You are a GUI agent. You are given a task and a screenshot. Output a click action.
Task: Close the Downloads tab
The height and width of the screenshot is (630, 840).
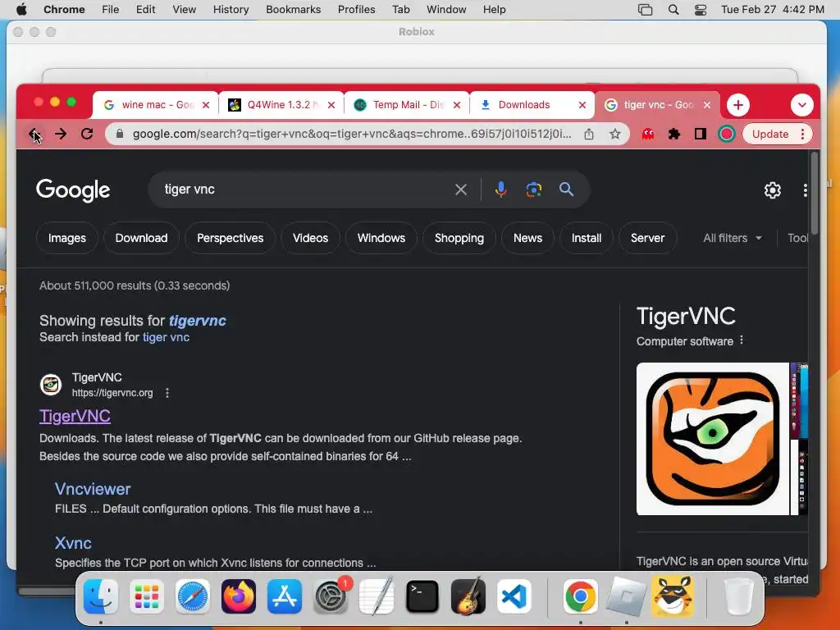point(582,105)
